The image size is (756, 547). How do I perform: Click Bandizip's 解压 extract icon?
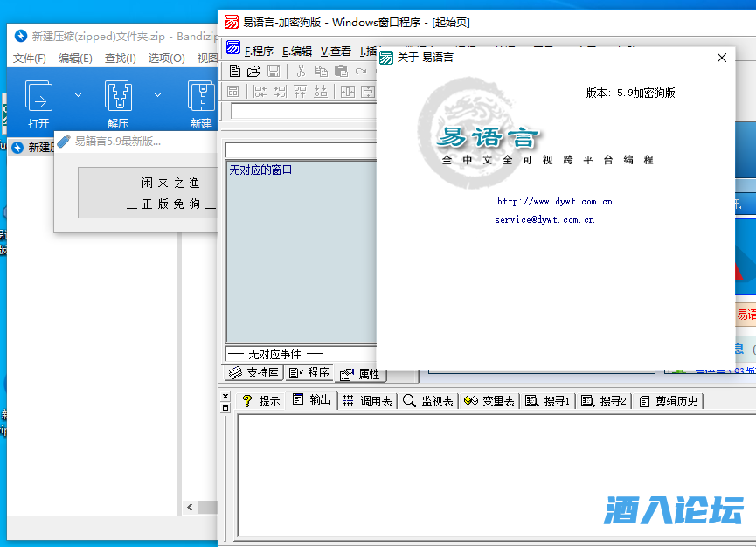point(118,104)
